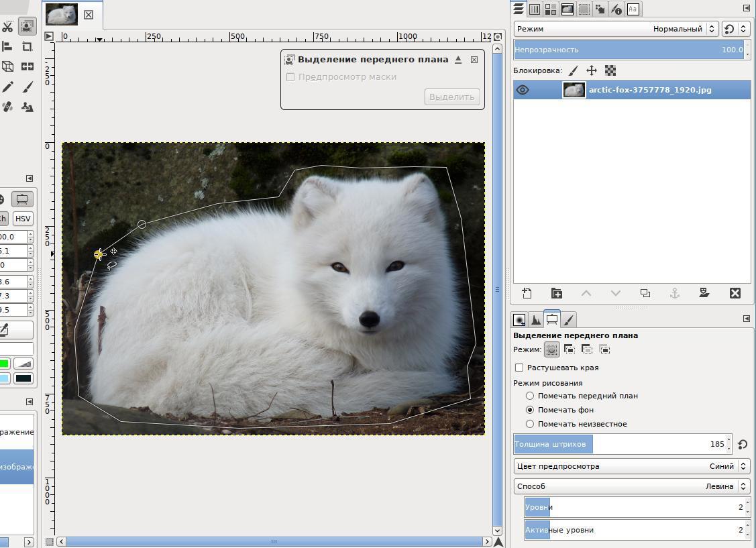Image resolution: width=756 pixels, height=548 pixels.
Task: Hide the arctic-fox layer with eye icon
Action: [523, 90]
